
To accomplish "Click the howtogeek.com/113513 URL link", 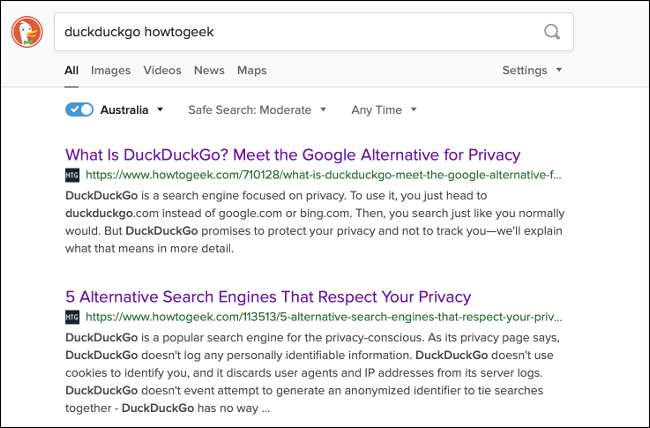I will tap(323, 317).
